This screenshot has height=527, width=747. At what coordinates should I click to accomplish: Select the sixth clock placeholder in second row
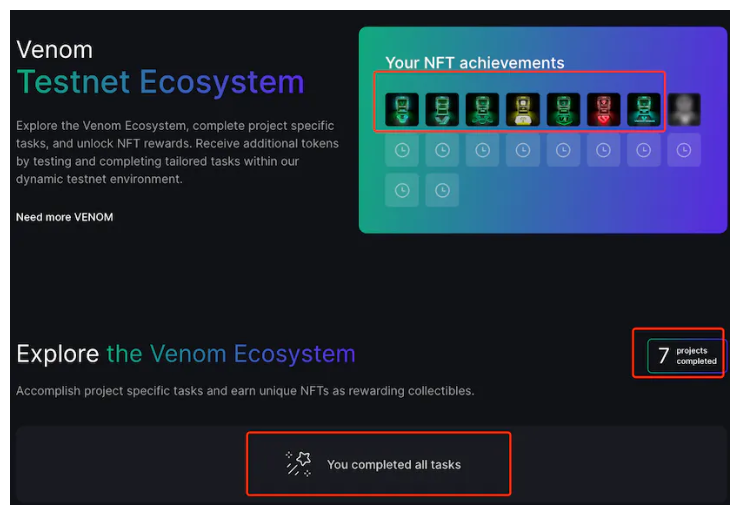604,150
